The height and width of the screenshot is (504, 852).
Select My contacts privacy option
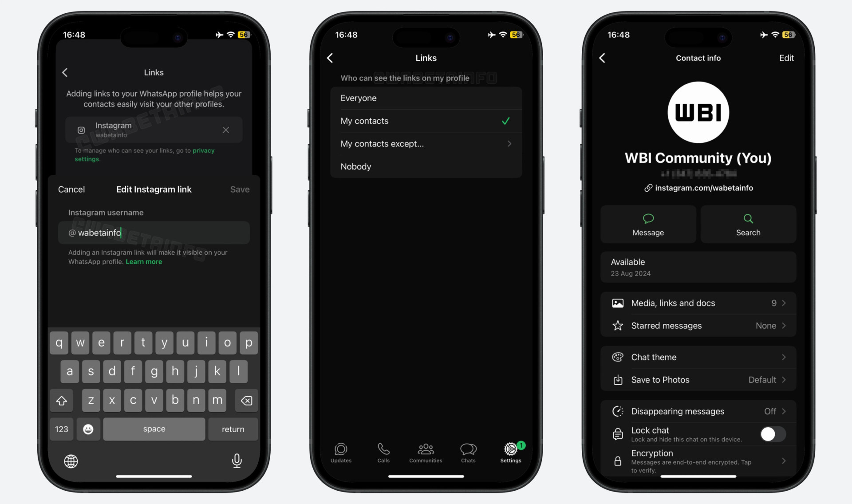point(426,121)
